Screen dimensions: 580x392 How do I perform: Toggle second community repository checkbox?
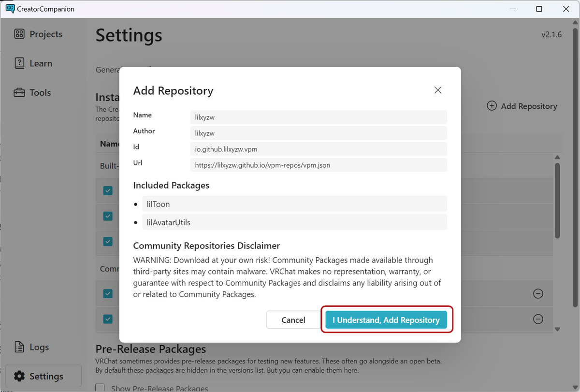pos(108,319)
